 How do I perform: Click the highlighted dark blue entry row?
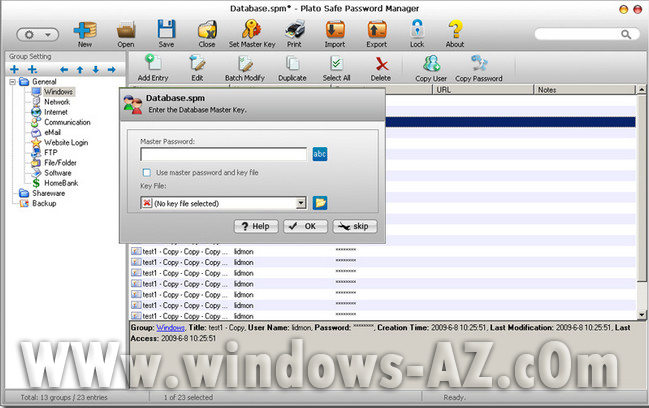coord(510,122)
